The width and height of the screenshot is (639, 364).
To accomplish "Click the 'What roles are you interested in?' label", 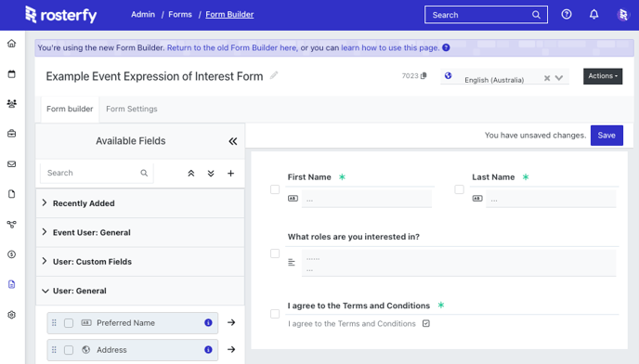I will click(353, 237).
